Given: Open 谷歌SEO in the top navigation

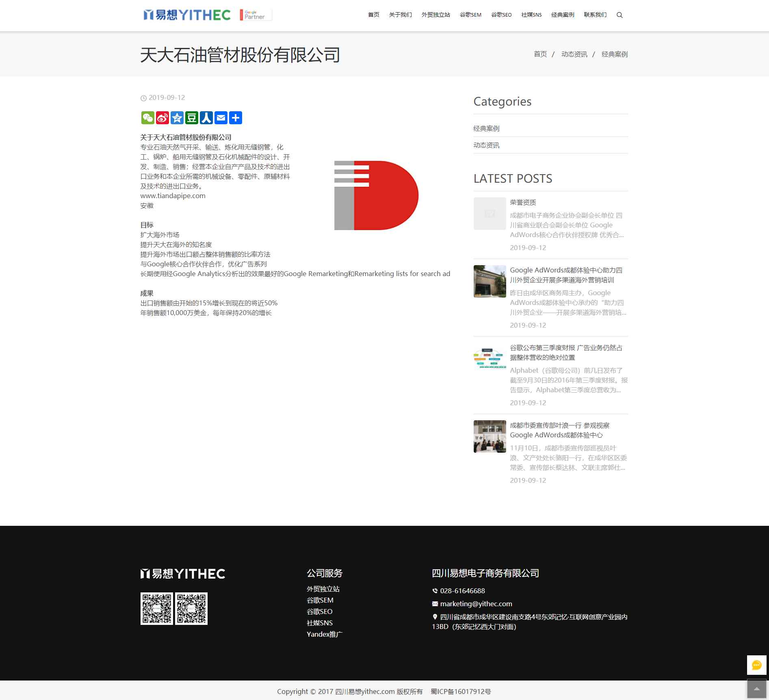Looking at the screenshot, I should [501, 15].
